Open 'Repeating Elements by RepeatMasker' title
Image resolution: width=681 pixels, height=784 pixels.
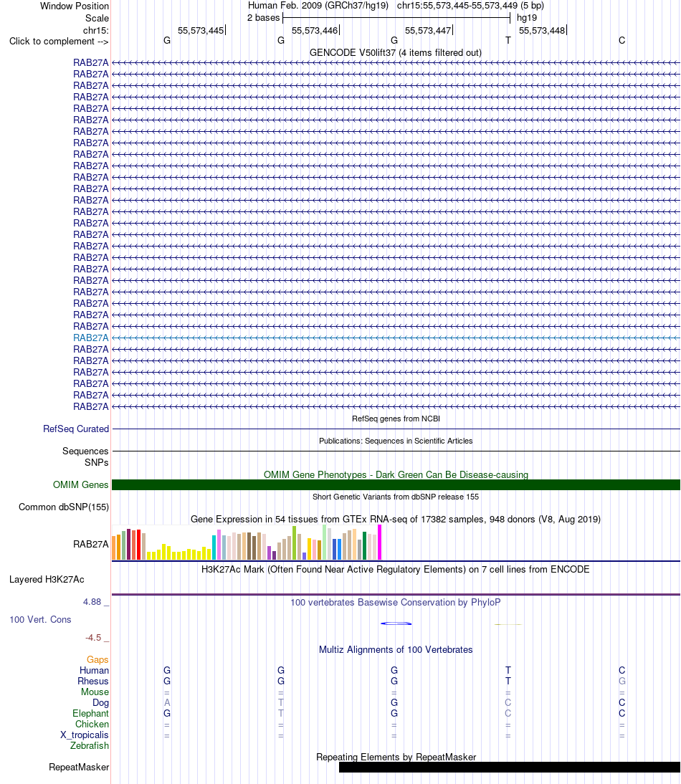396,757
